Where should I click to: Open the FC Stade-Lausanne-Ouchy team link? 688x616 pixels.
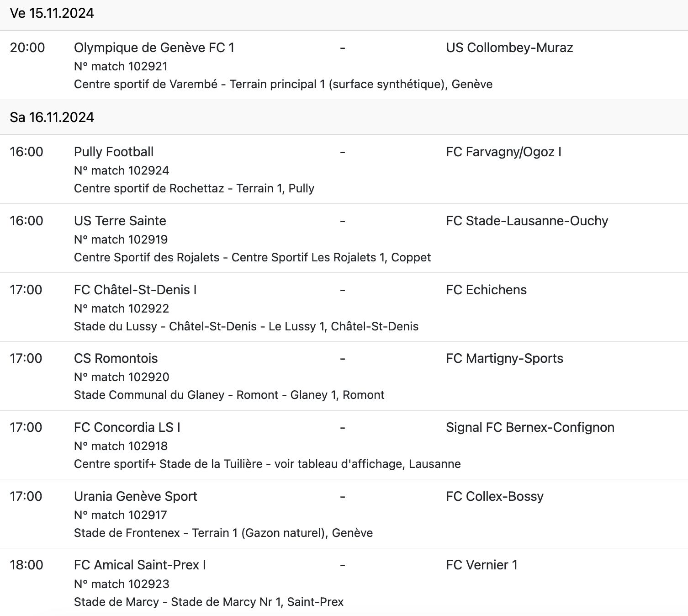527,221
